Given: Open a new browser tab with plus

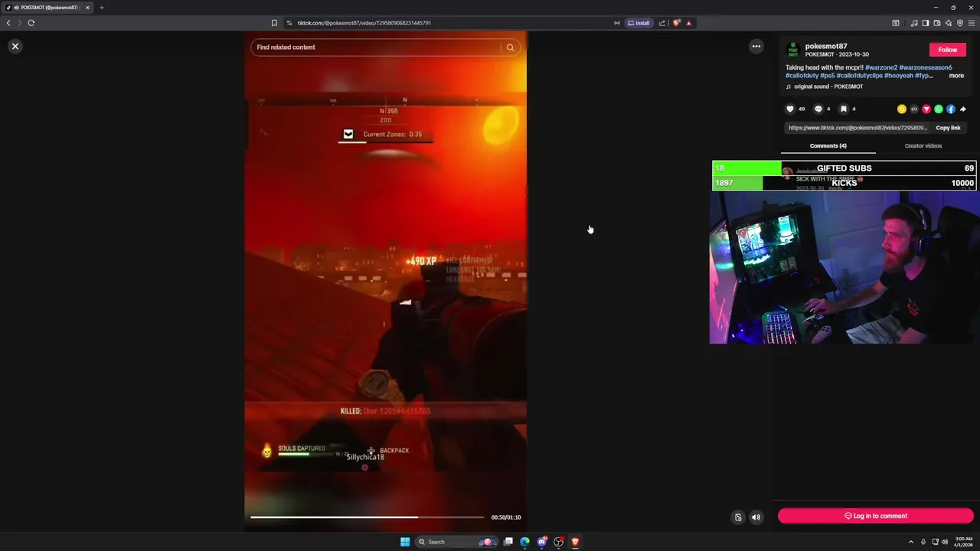Looking at the screenshot, I should pyautogui.click(x=101, y=8).
